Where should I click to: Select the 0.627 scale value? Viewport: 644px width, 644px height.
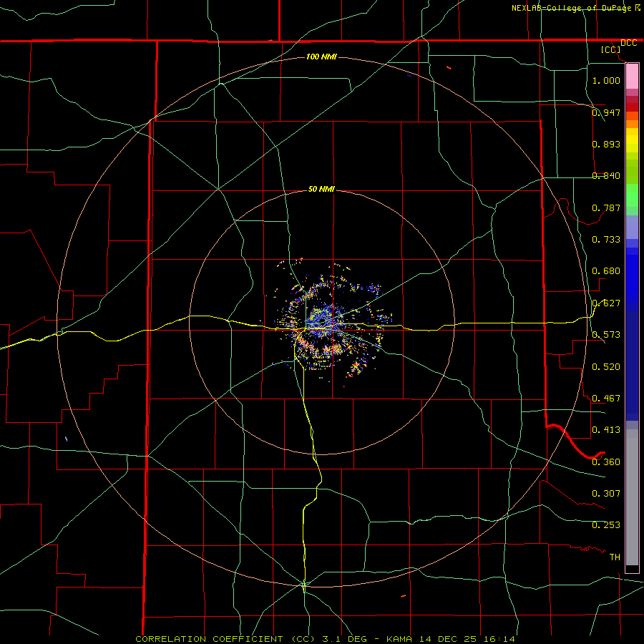[x=606, y=303]
